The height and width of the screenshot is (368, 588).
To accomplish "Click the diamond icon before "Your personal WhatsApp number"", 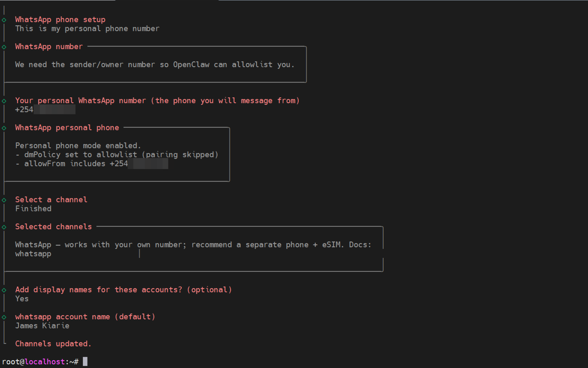I will (x=4, y=101).
